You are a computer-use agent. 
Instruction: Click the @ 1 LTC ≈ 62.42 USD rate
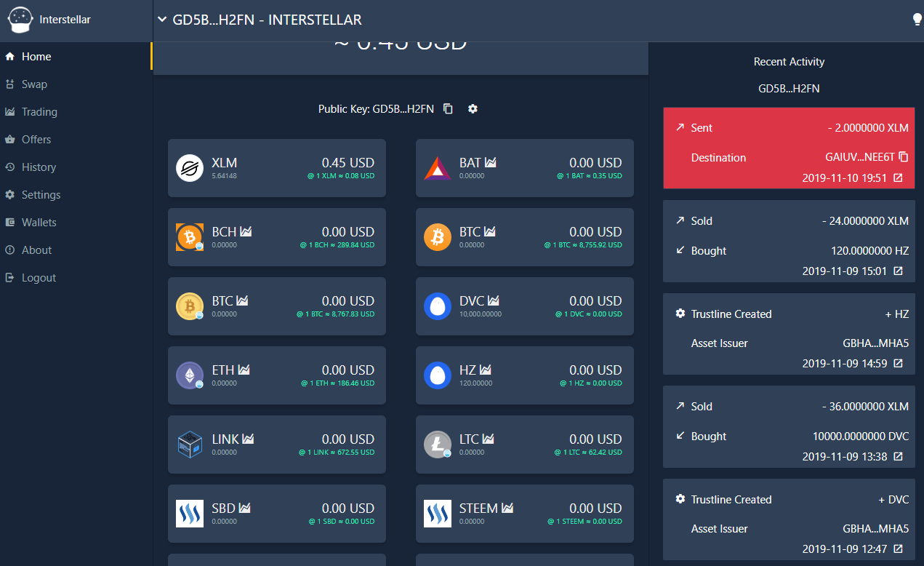pyautogui.click(x=587, y=453)
